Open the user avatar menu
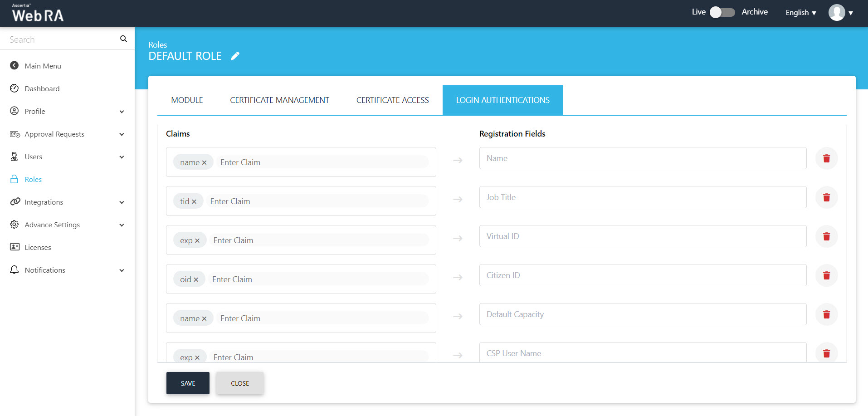Screen dimensions: 868x416 [x=840, y=13]
